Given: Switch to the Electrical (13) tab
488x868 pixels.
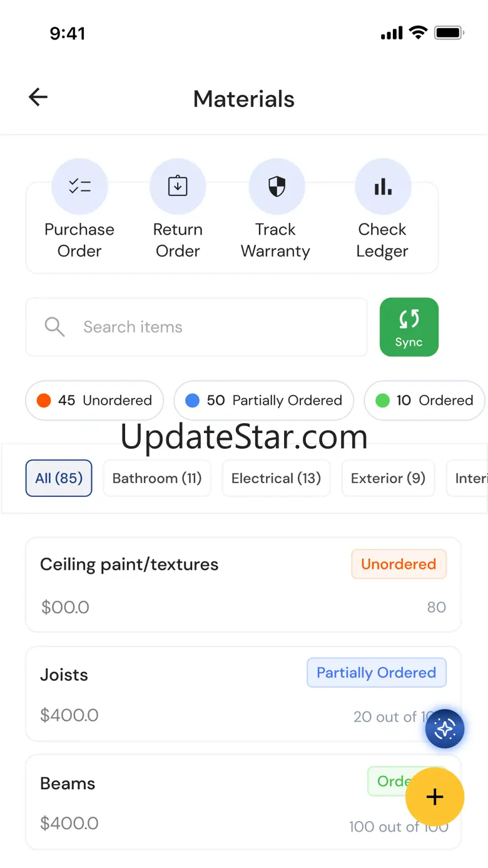Looking at the screenshot, I should [276, 478].
